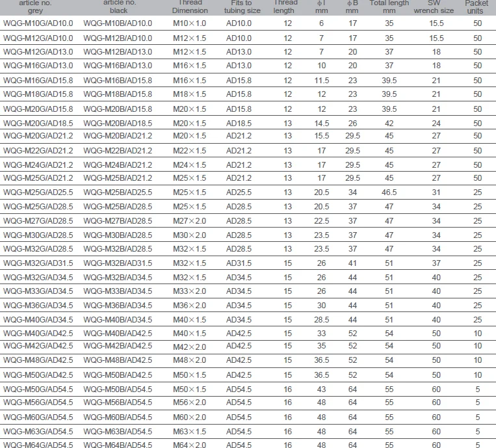Click the 46.5 total length value
The height and width of the screenshot is (448, 496).
[x=389, y=192]
